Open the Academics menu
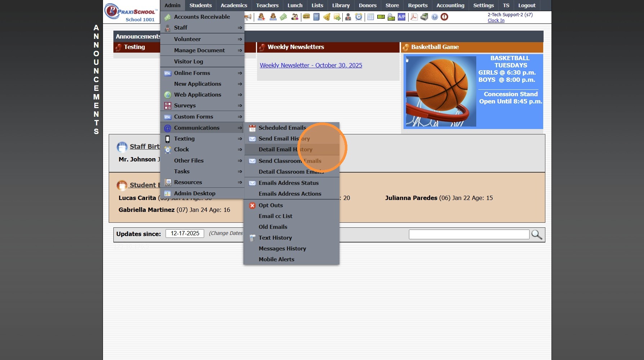644x360 pixels. tap(234, 5)
